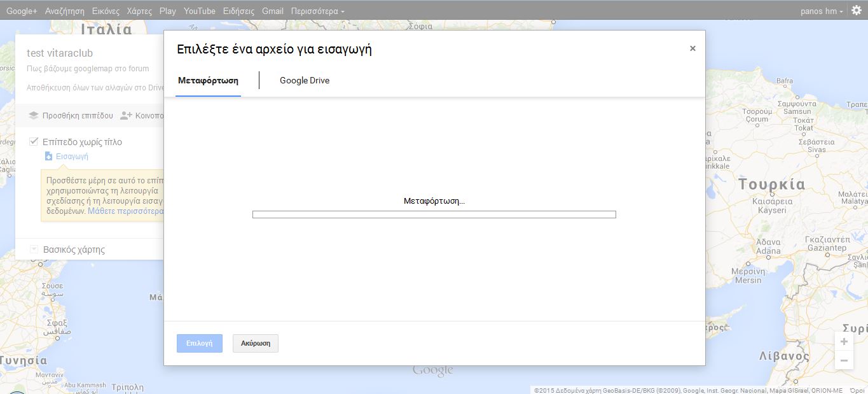Click the share person-plus icon

tap(126, 115)
